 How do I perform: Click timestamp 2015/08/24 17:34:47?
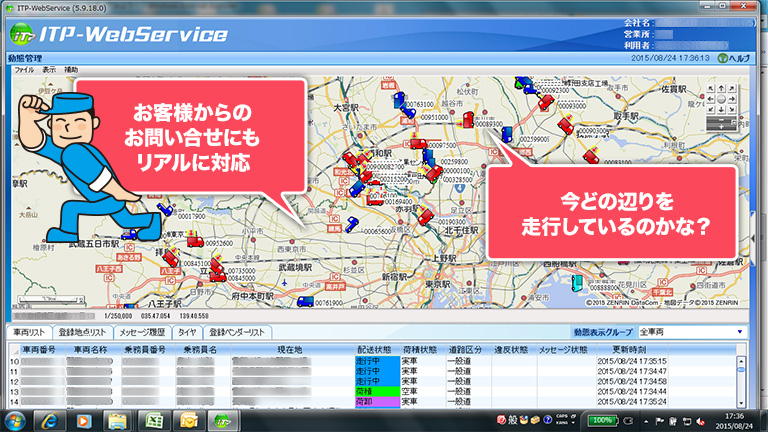point(631,371)
